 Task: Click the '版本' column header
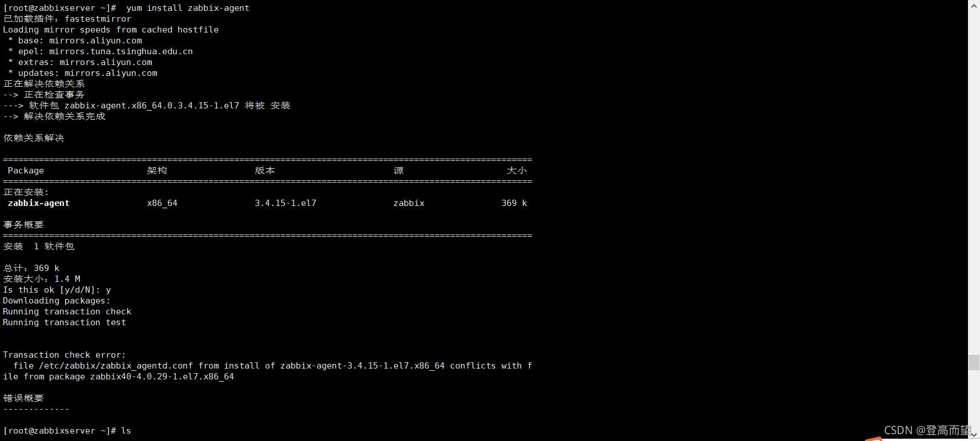click(264, 171)
